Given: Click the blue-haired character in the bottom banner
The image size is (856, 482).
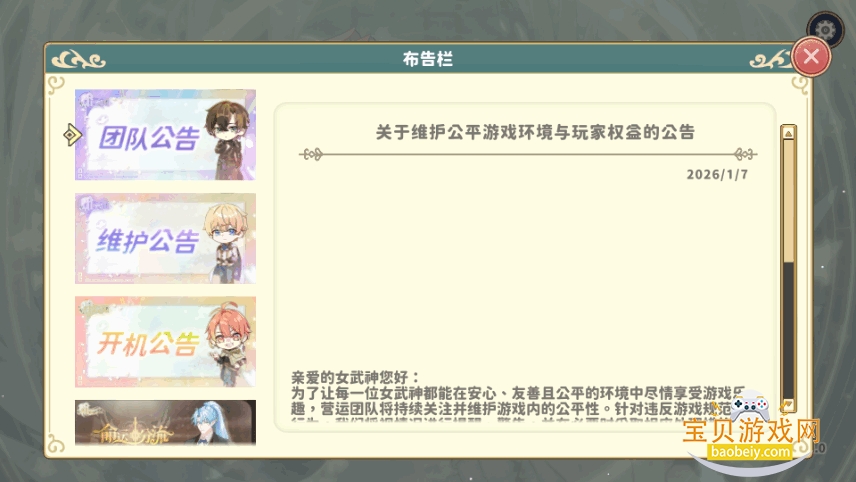Looking at the screenshot, I should tap(210, 423).
